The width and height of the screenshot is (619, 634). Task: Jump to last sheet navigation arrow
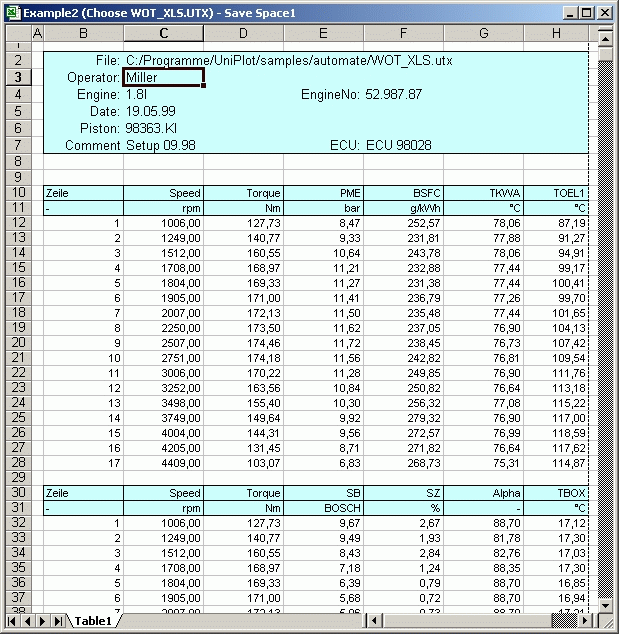pos(57,621)
